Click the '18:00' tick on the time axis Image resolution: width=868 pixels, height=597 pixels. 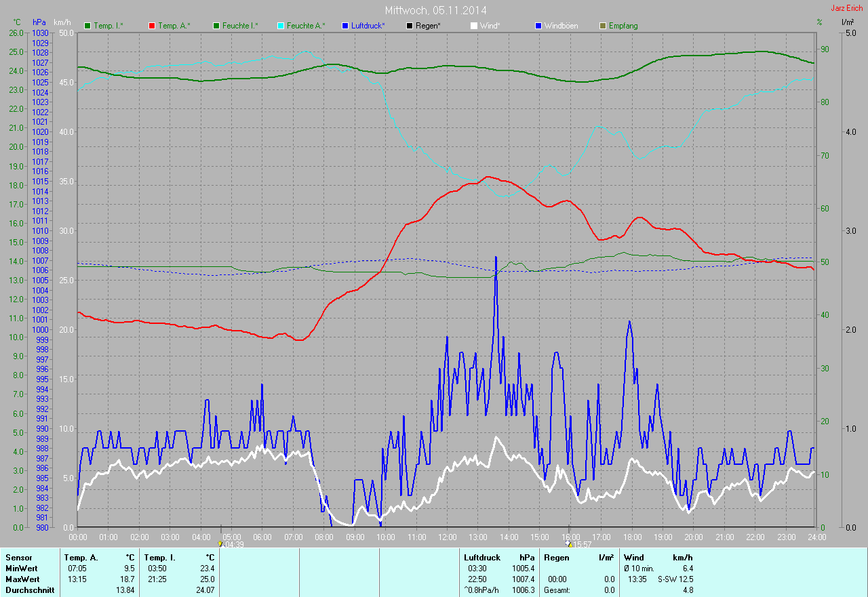coord(632,537)
